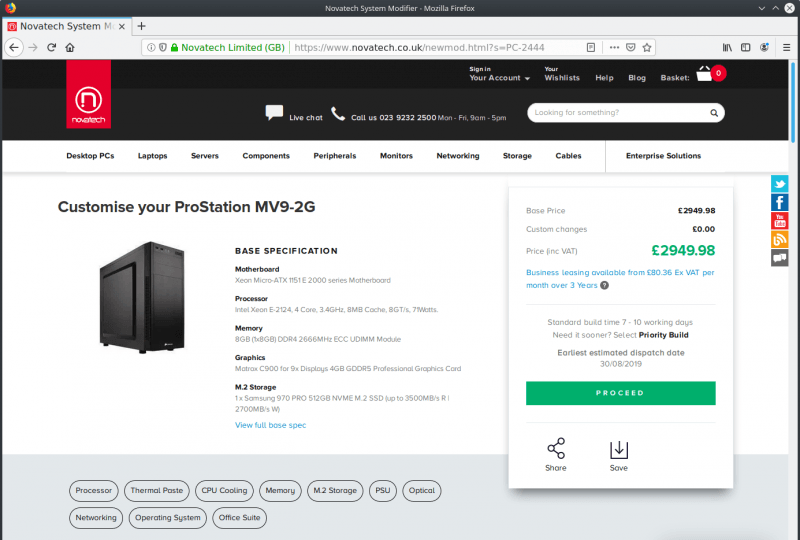Save page to Pocket icon
800x540 pixels.
631,47
